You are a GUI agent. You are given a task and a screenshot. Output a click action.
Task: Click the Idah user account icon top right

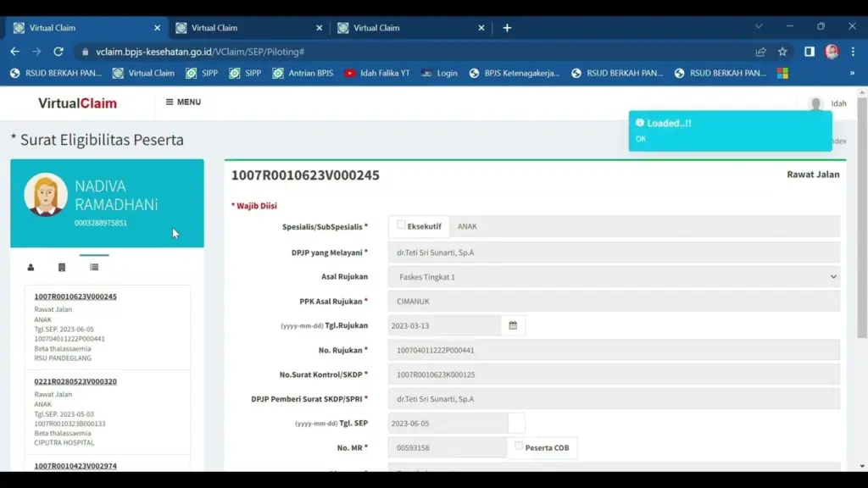(815, 103)
